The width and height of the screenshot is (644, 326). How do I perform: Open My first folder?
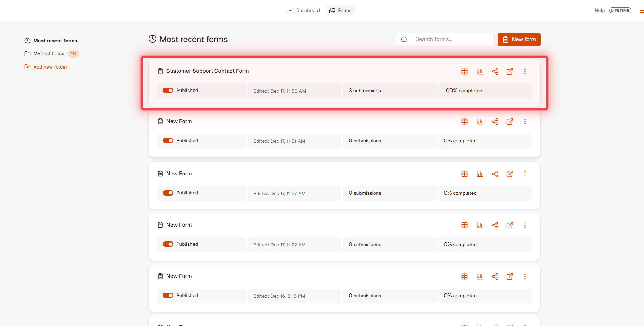pyautogui.click(x=45, y=54)
